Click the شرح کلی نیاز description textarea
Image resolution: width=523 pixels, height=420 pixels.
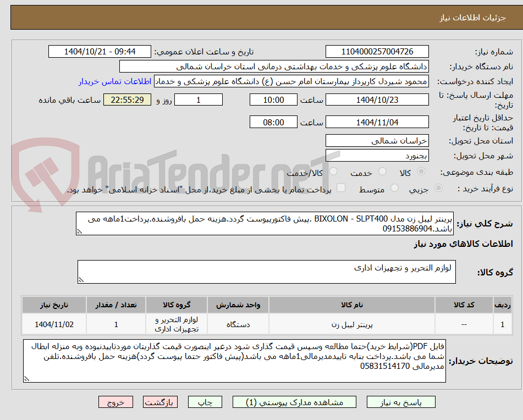[x=265, y=223]
